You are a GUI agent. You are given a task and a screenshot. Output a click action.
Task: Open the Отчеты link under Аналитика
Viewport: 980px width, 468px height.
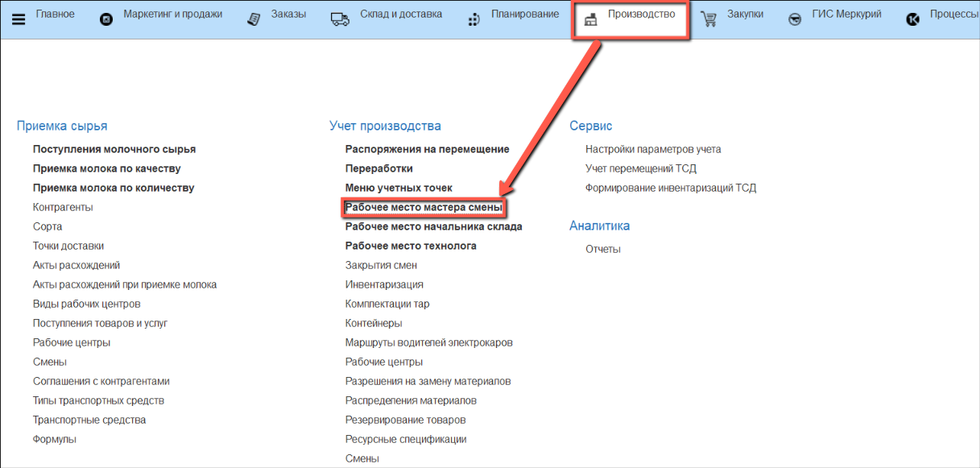(603, 249)
